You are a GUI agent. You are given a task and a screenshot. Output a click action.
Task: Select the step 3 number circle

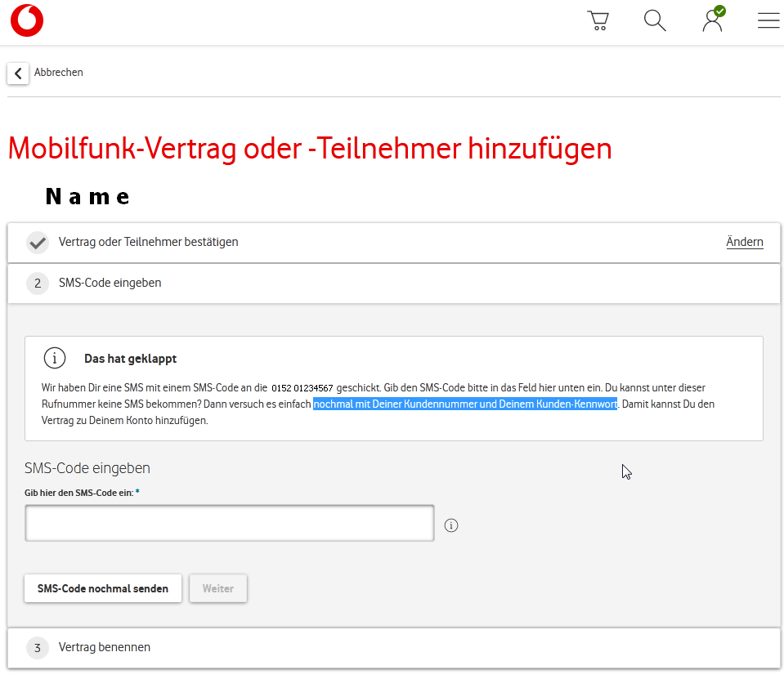click(x=37, y=647)
